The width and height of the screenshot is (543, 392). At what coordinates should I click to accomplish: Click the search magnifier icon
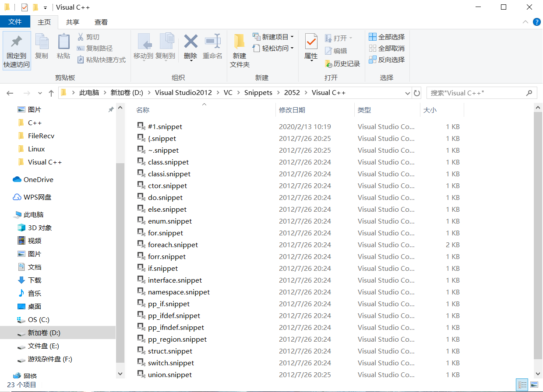(529, 93)
